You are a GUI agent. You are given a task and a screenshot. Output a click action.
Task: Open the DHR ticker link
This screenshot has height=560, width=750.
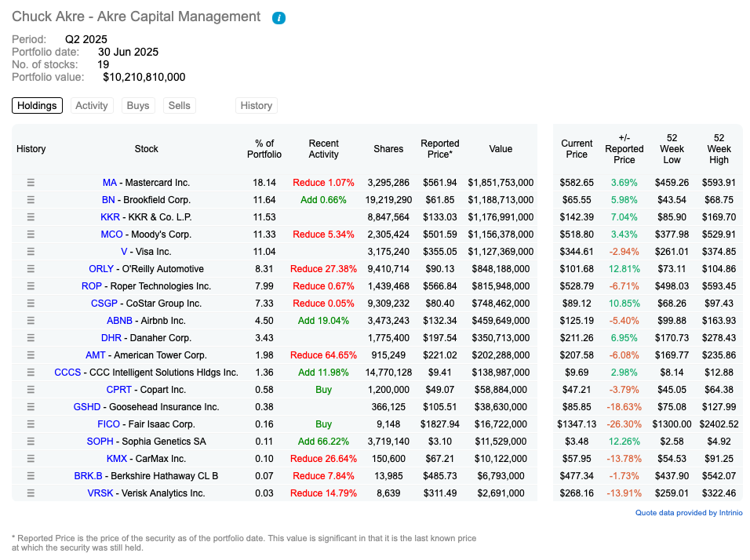click(x=111, y=337)
